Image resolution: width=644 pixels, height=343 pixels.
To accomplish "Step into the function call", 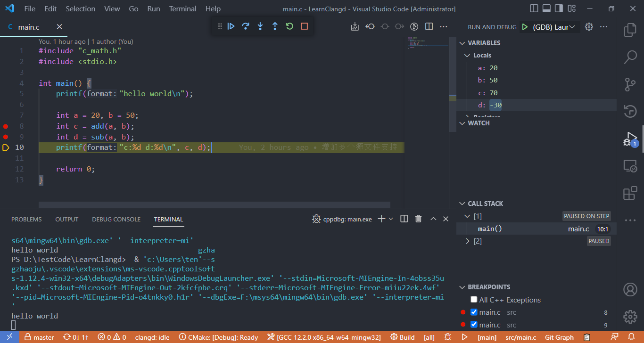I will [x=260, y=26].
